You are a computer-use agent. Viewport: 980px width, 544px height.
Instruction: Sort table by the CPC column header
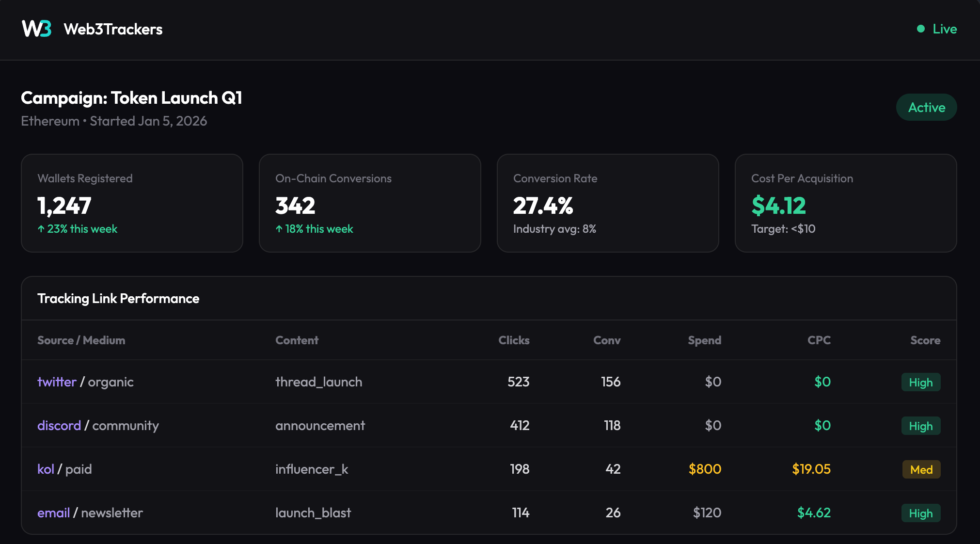click(x=819, y=340)
